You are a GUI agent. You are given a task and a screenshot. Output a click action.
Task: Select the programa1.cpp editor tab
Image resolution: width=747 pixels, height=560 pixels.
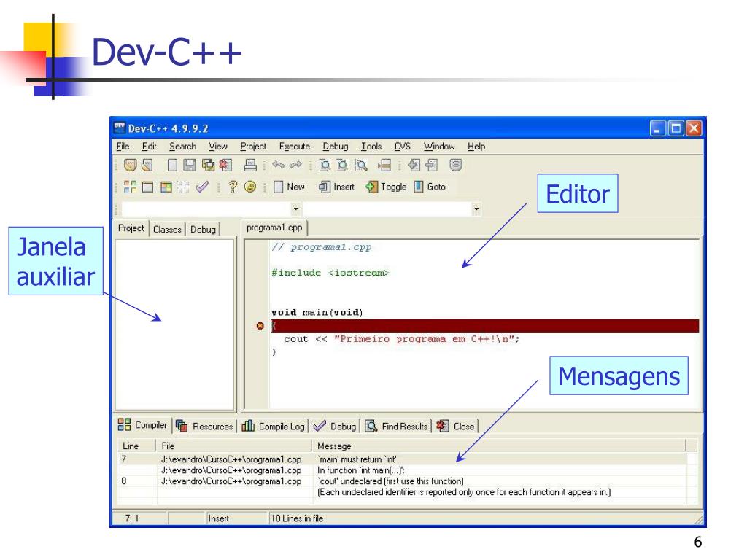[274, 227]
